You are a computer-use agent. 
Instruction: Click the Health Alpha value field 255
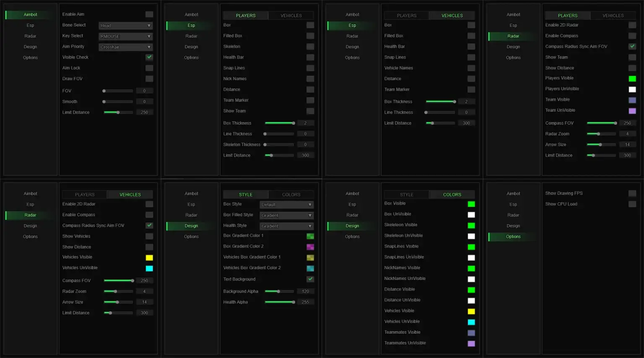305,302
